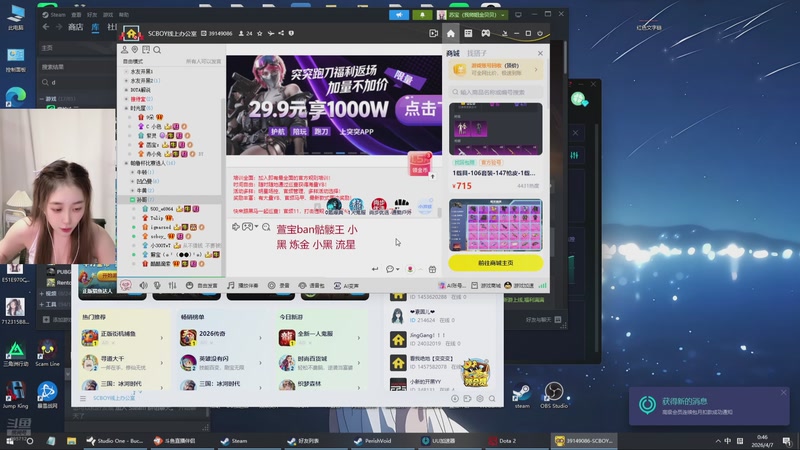Click the 点击 button on purple banner
800x450 pixels.
click(420, 109)
